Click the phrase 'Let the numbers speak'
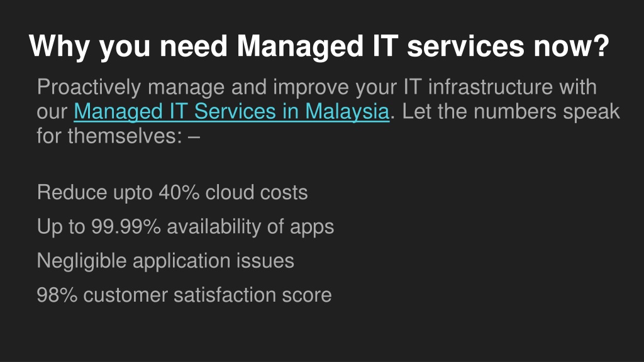The image size is (644, 362). point(511,112)
